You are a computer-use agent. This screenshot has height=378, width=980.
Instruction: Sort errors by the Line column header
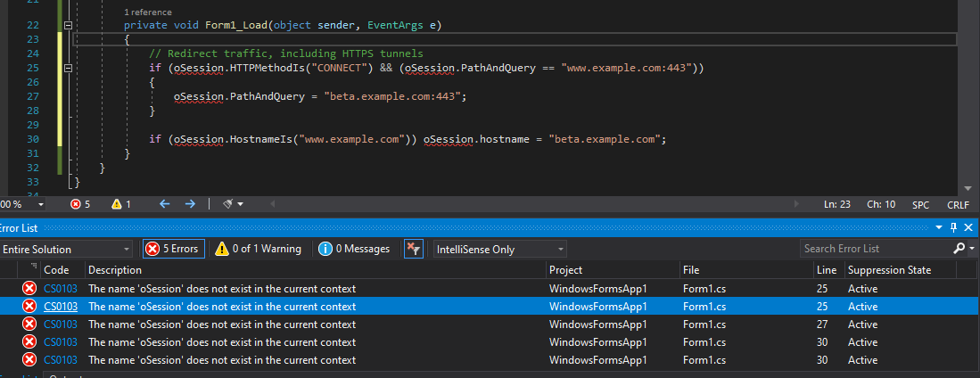pyautogui.click(x=826, y=269)
